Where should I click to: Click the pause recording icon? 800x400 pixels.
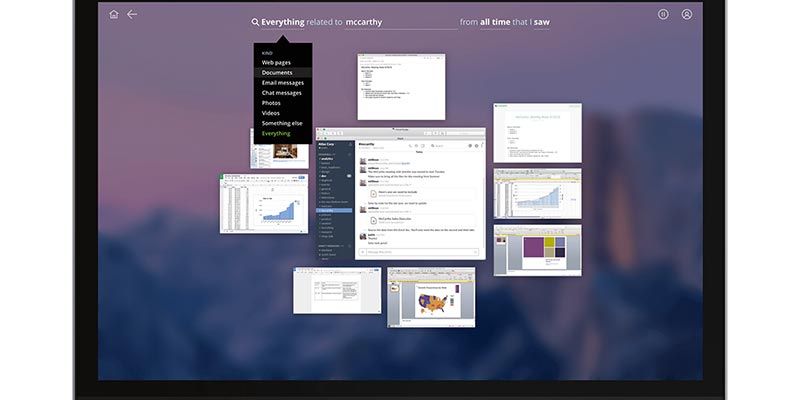[663, 15]
